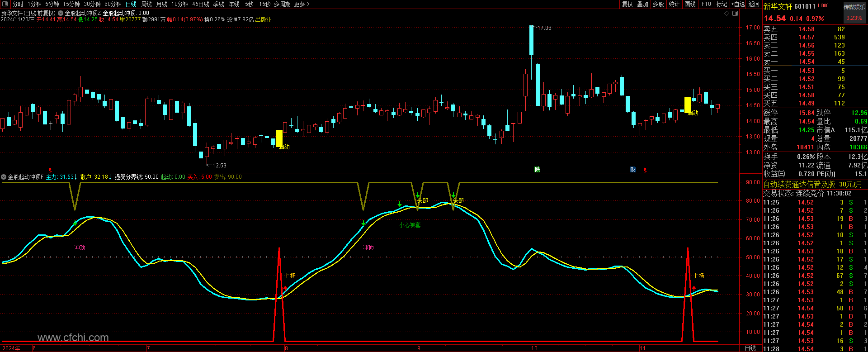This screenshot has height=352, width=868.
Task: Open the 画线 drawing tools
Action: click(x=690, y=4)
